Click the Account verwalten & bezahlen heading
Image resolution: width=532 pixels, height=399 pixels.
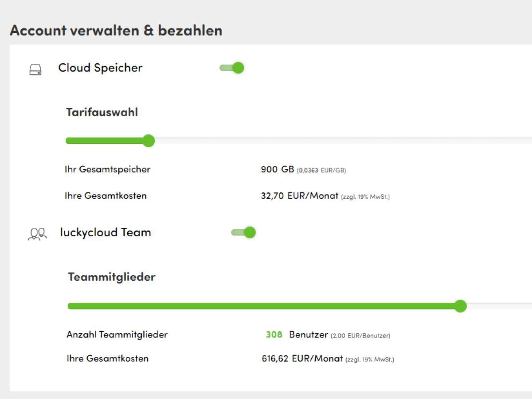[x=116, y=31]
